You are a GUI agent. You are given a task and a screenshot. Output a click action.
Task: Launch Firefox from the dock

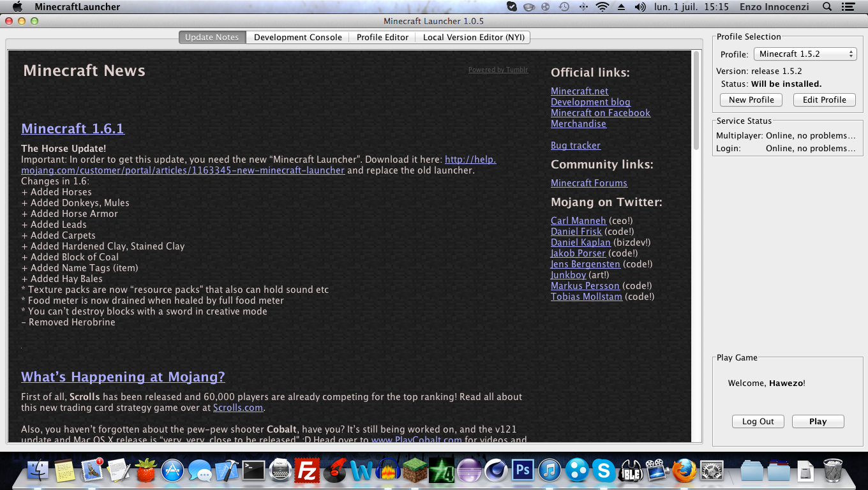tap(684, 471)
